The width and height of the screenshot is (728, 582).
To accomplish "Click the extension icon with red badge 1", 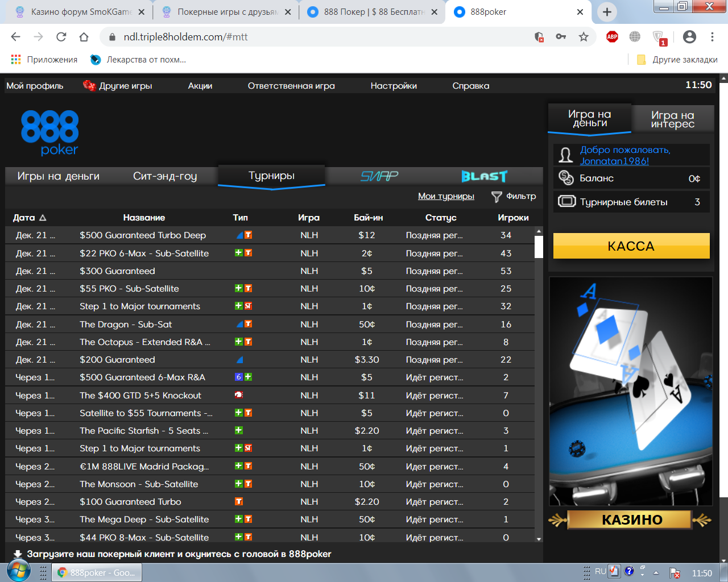I will coord(659,38).
